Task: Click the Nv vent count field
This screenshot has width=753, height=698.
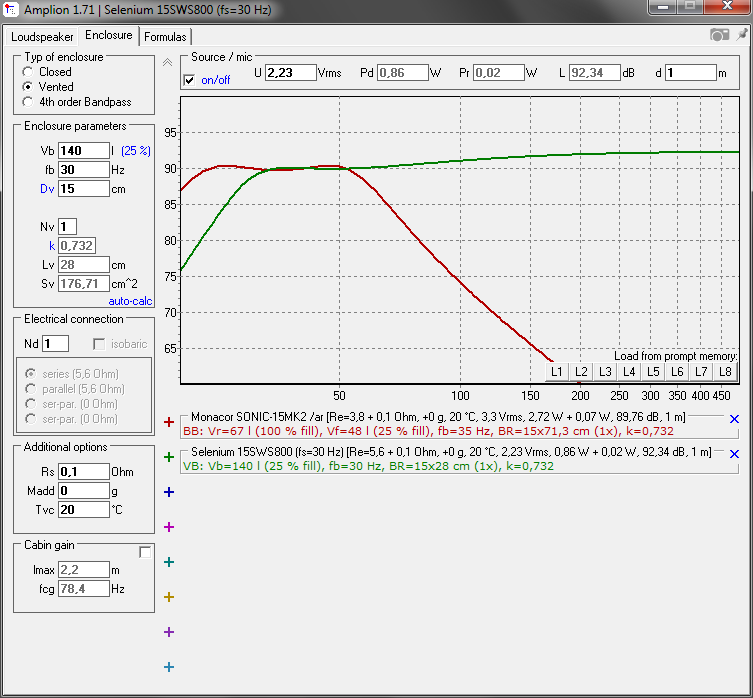Action: click(x=67, y=227)
